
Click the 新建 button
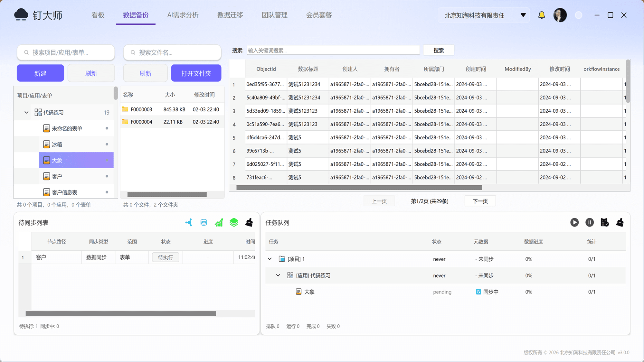coord(40,73)
